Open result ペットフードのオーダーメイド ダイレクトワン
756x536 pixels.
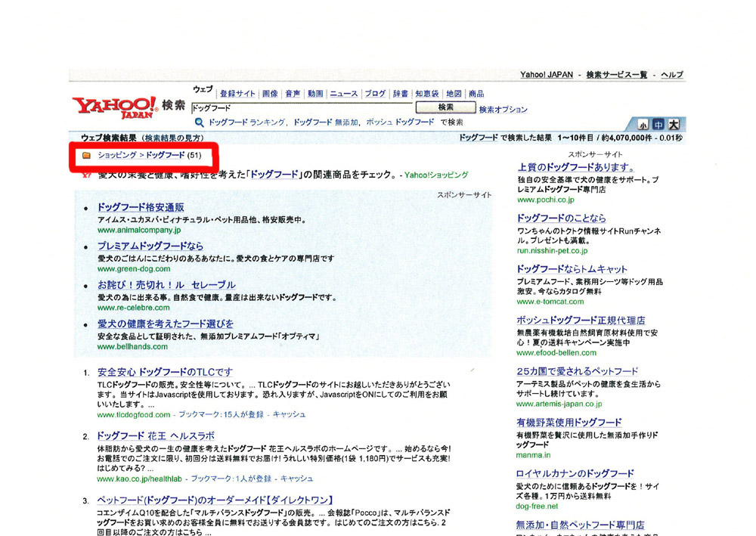(x=215, y=500)
